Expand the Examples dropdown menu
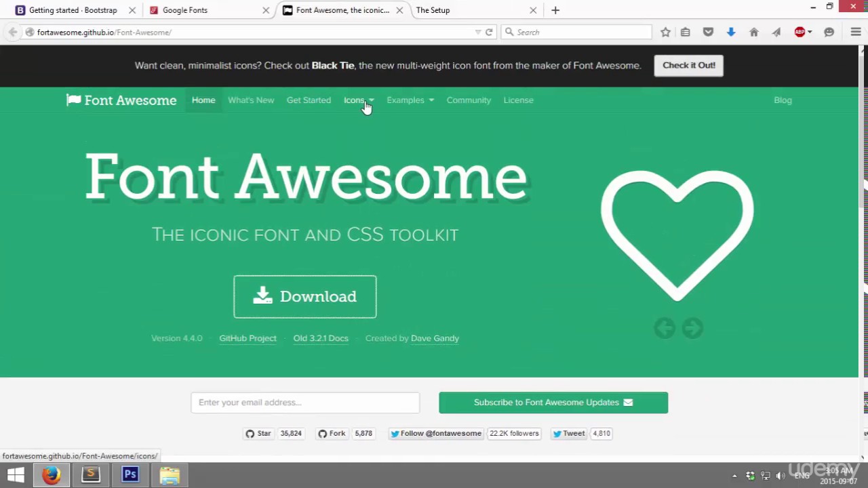 [x=410, y=100]
